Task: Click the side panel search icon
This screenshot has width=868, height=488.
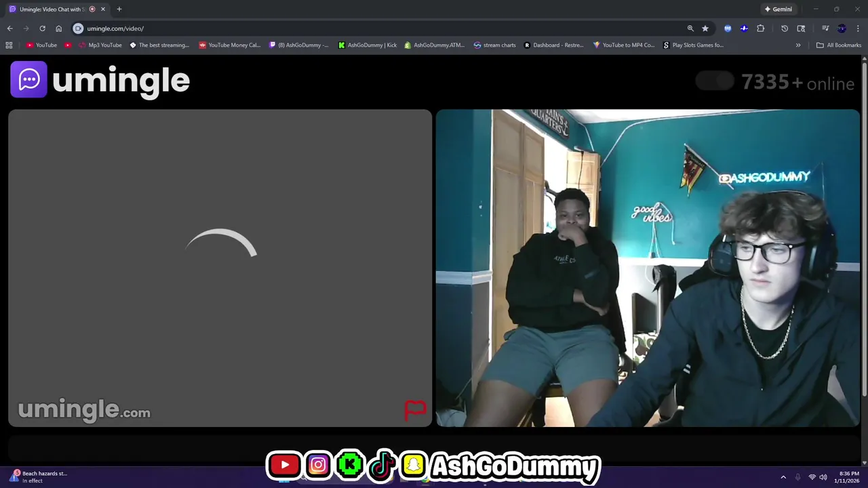Action: coord(801,28)
